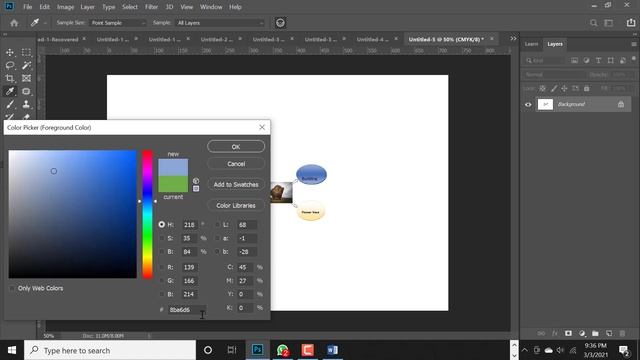
Task: Select the Frame tool
Action: click(x=26, y=78)
